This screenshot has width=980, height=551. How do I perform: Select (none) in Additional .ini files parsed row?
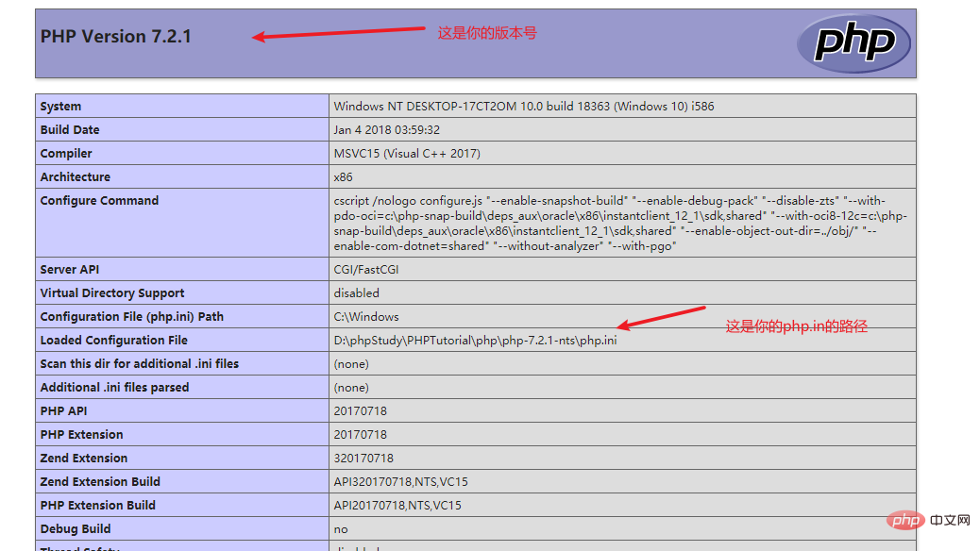pos(351,388)
